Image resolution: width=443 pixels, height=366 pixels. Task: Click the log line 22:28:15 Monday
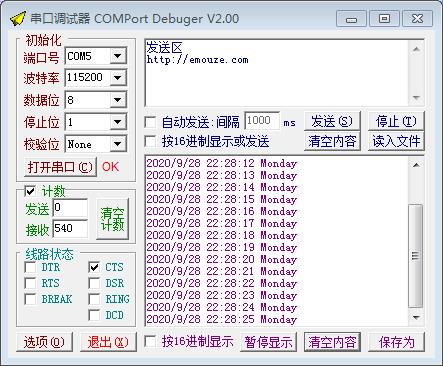click(222, 199)
